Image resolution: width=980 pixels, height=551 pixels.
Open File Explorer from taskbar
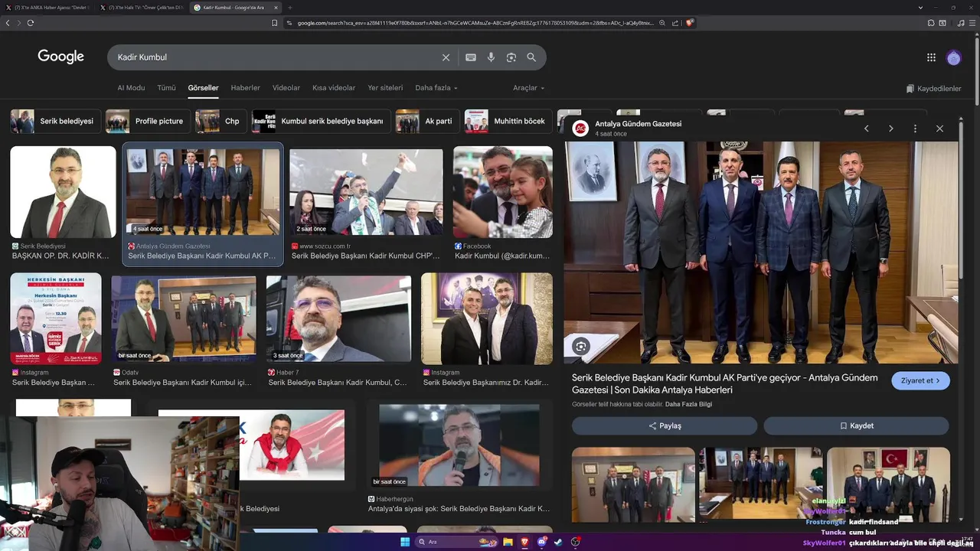pos(508,542)
